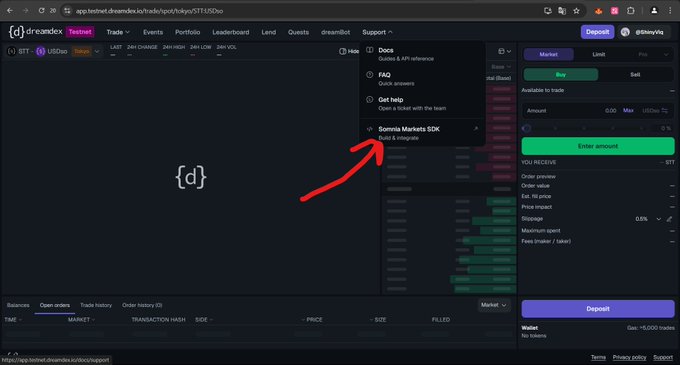Select Docs from the Support menu

pos(422,54)
